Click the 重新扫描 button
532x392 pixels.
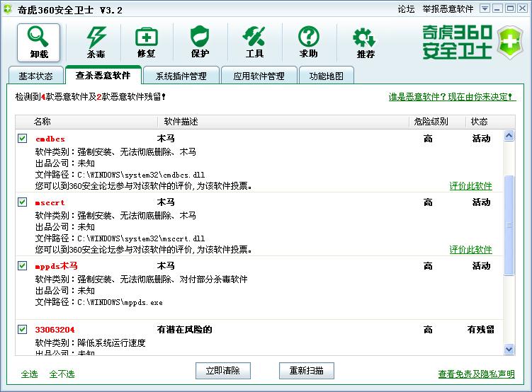306,371
